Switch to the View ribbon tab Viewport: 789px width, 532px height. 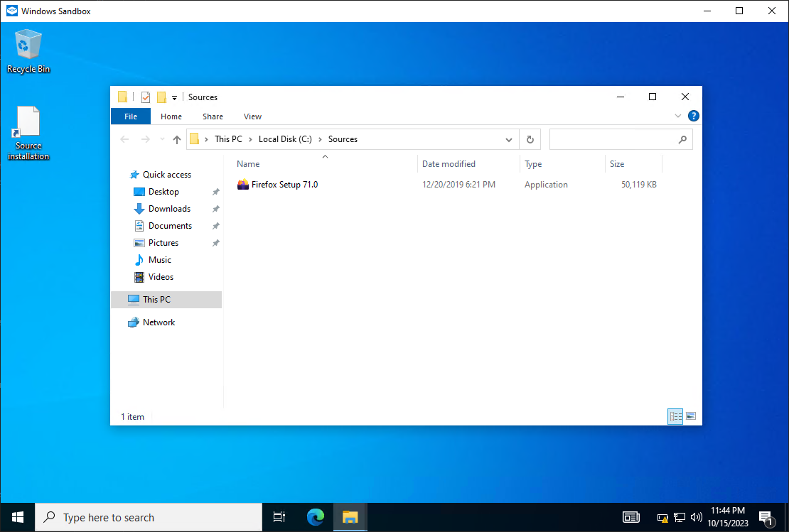252,116
